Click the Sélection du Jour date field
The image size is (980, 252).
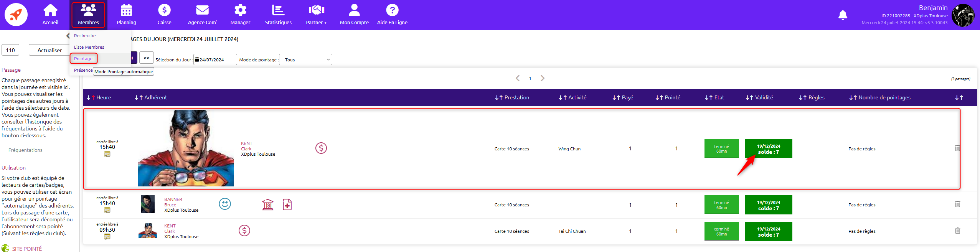[x=215, y=59]
